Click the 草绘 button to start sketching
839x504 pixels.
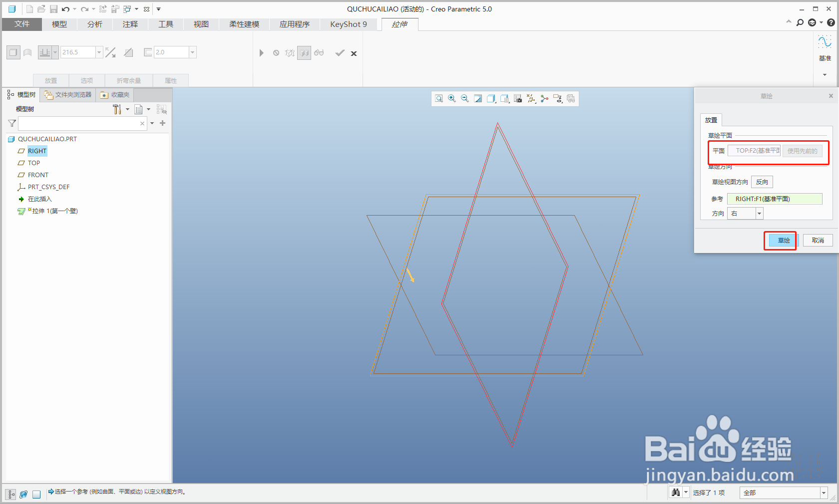click(x=784, y=241)
